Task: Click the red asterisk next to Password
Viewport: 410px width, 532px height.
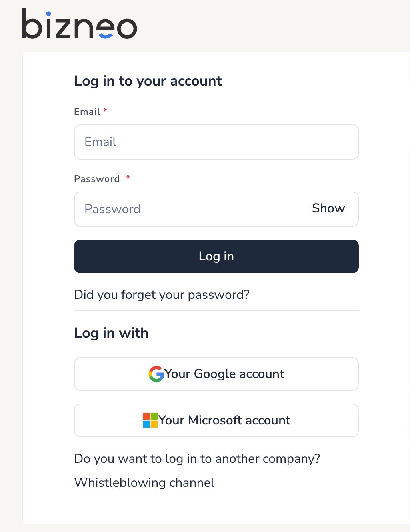Action: (x=128, y=177)
